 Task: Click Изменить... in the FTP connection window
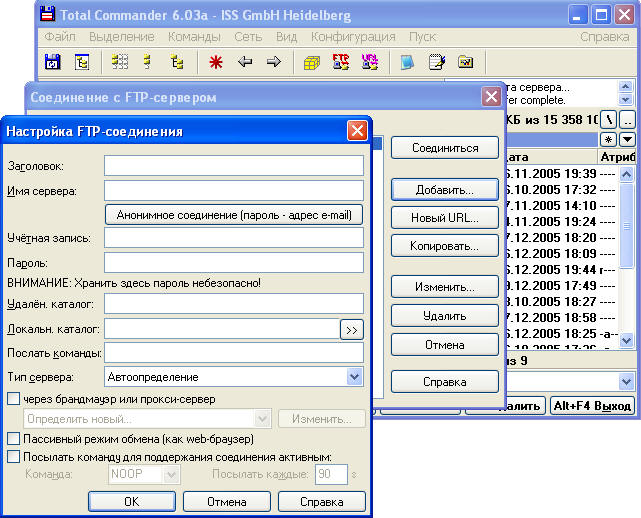coord(445,287)
